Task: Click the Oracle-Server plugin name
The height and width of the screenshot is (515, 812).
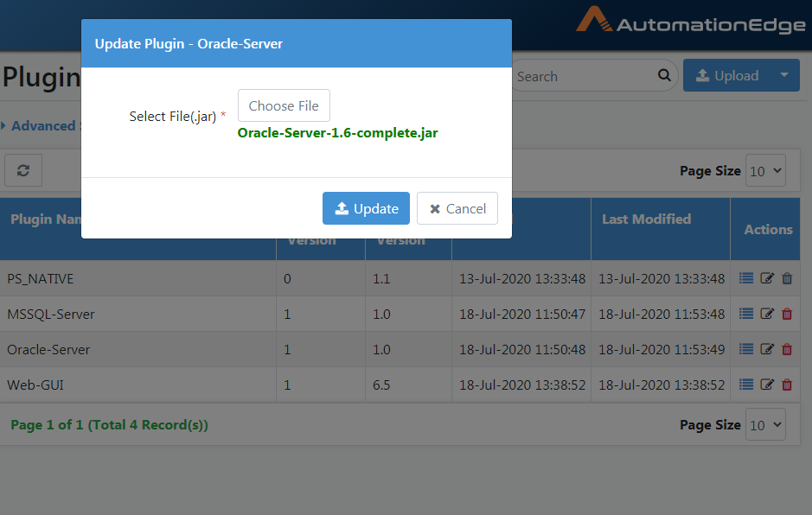Action: point(48,349)
